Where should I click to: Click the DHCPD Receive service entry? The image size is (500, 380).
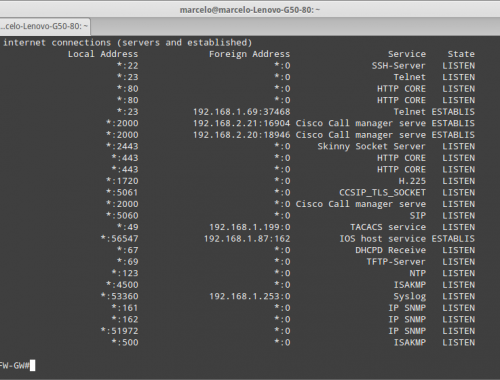[x=390, y=250]
